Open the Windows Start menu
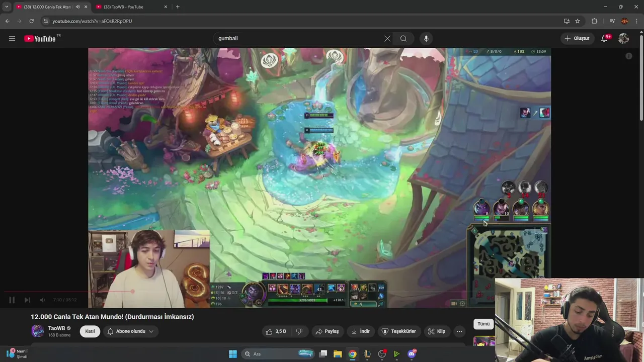The height and width of the screenshot is (362, 644). (x=233, y=354)
